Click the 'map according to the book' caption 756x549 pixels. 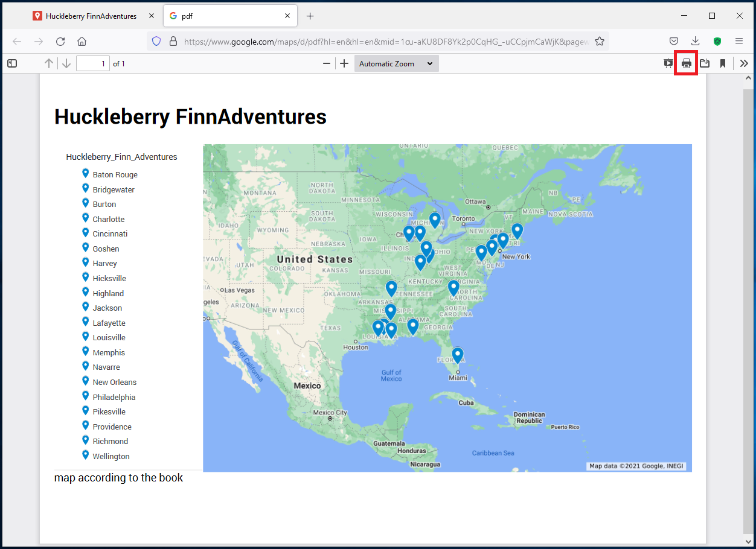[118, 478]
